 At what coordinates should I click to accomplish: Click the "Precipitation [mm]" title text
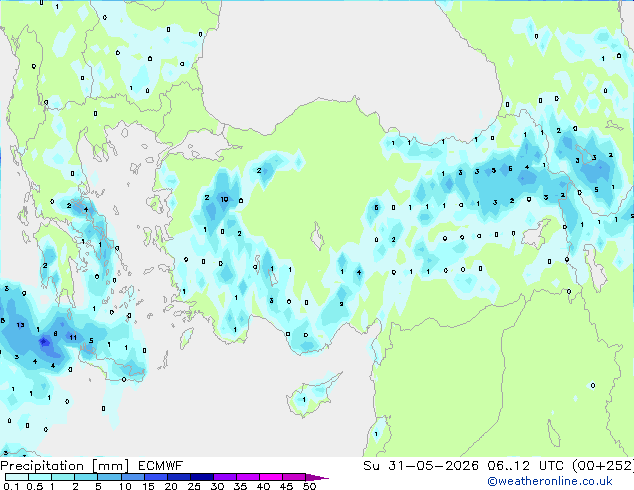tap(65, 466)
